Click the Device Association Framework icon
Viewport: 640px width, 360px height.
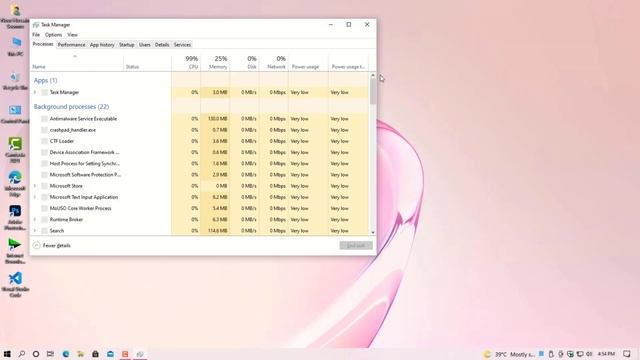point(44,152)
